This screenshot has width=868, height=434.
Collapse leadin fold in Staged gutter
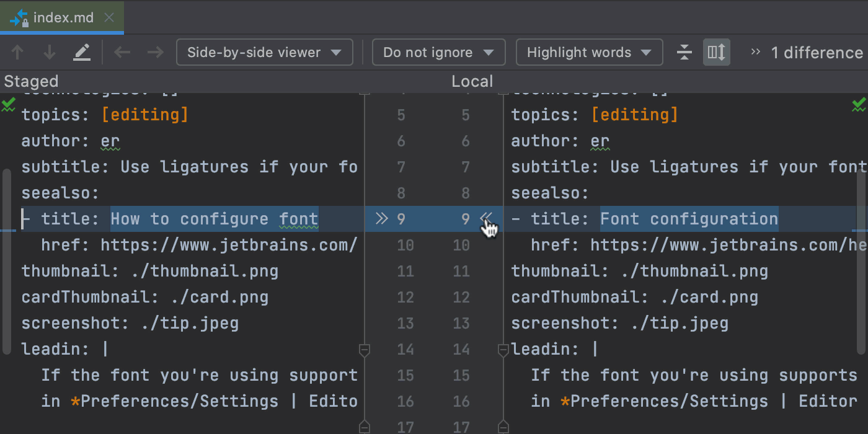point(365,351)
